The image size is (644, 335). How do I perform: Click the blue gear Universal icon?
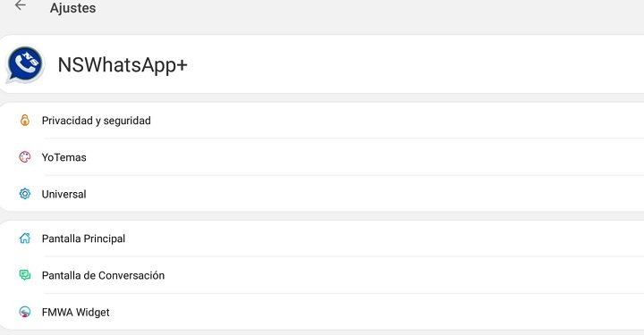[25, 194]
